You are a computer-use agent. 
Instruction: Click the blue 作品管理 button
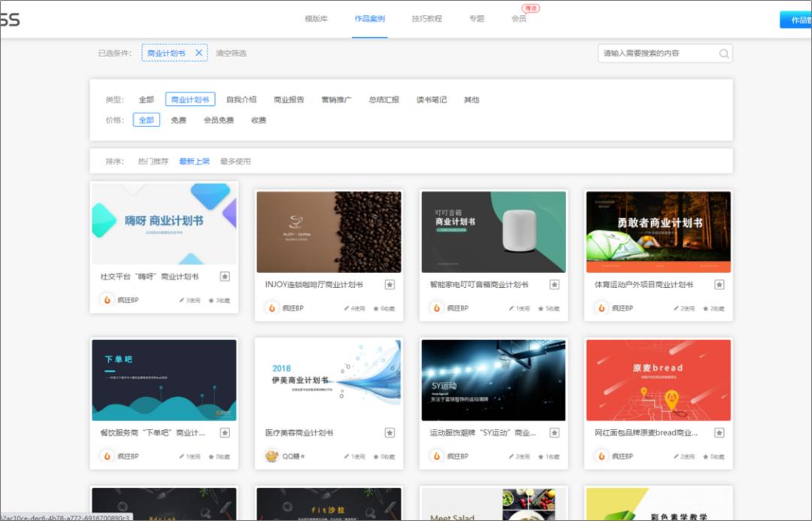click(x=798, y=20)
